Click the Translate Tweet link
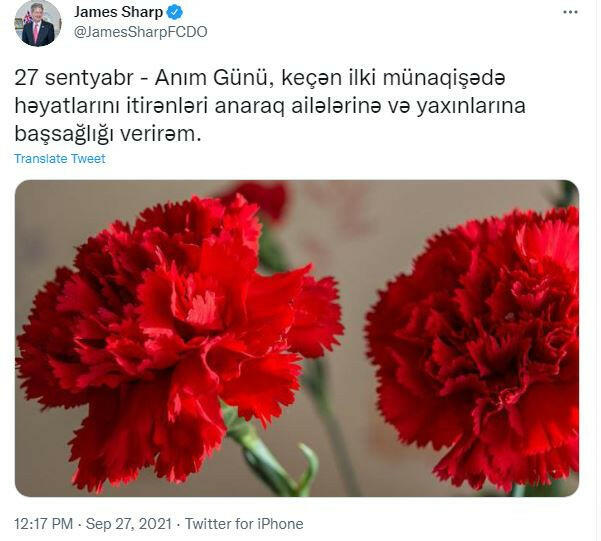 point(60,159)
